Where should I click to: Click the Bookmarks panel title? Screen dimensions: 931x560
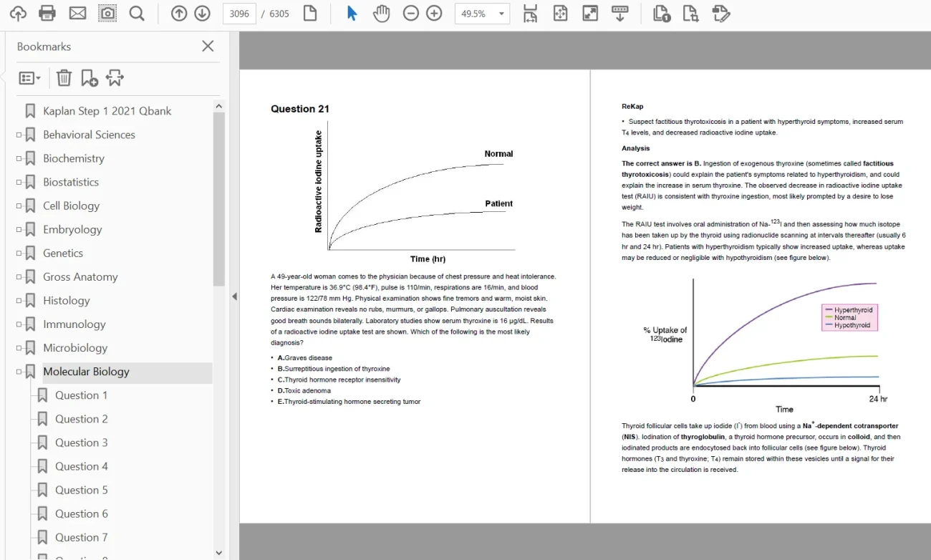(x=44, y=47)
